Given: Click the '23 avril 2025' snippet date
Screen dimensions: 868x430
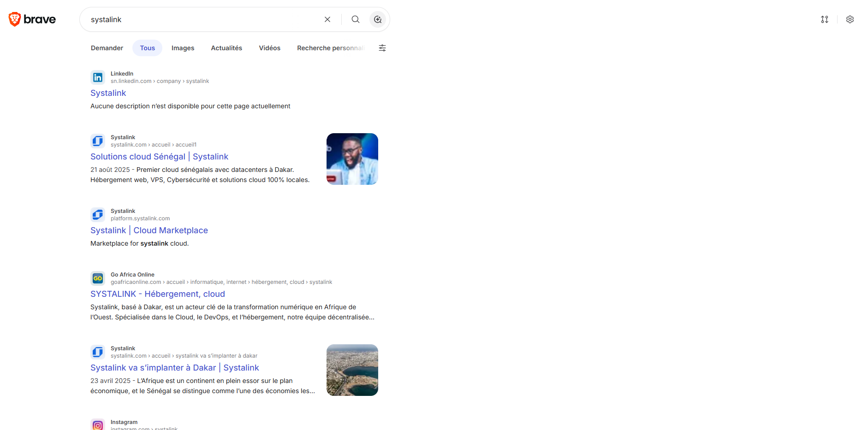Looking at the screenshot, I should pos(111,381).
